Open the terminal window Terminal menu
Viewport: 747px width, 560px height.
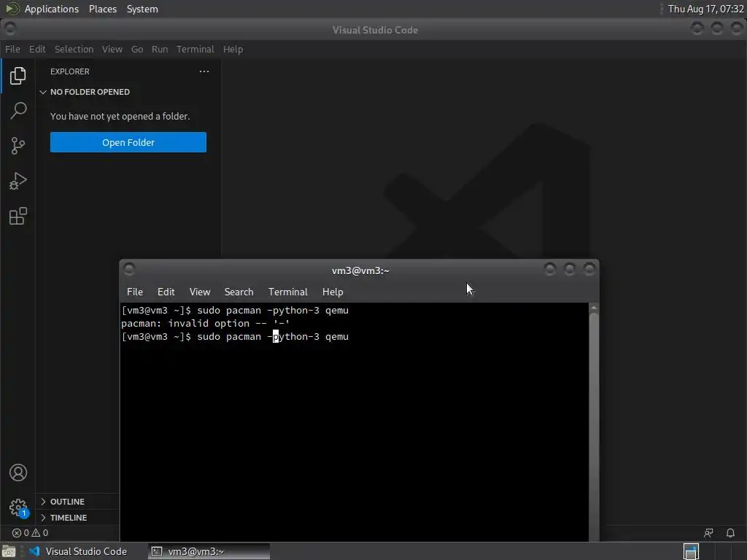287,292
